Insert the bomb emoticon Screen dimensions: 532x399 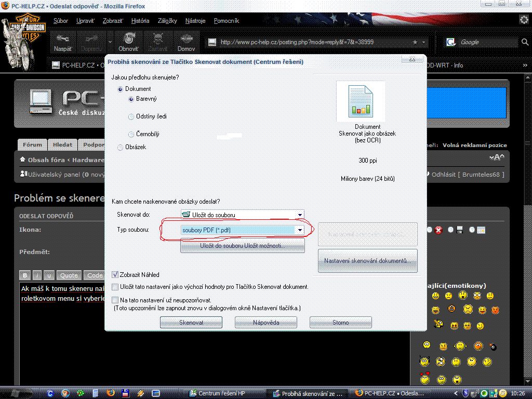coord(493,347)
